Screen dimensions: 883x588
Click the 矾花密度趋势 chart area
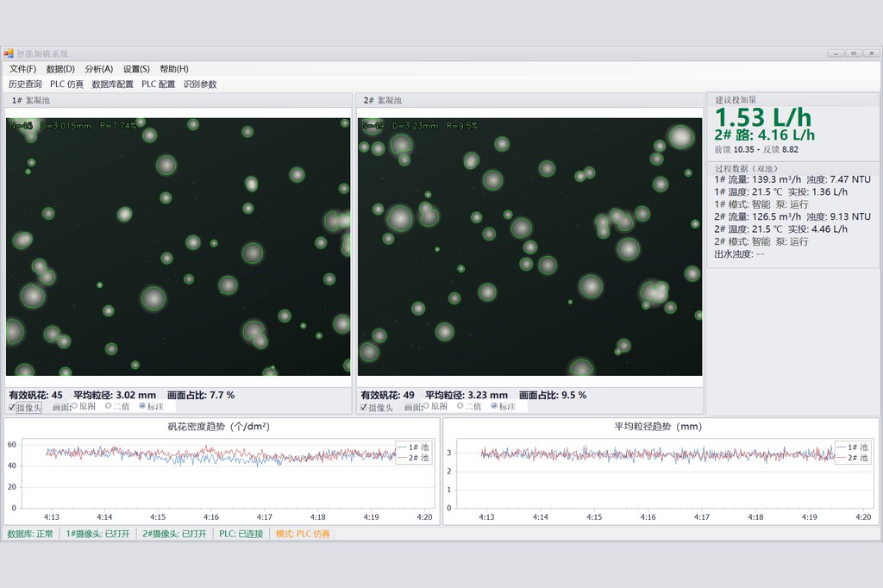pyautogui.click(x=220, y=472)
